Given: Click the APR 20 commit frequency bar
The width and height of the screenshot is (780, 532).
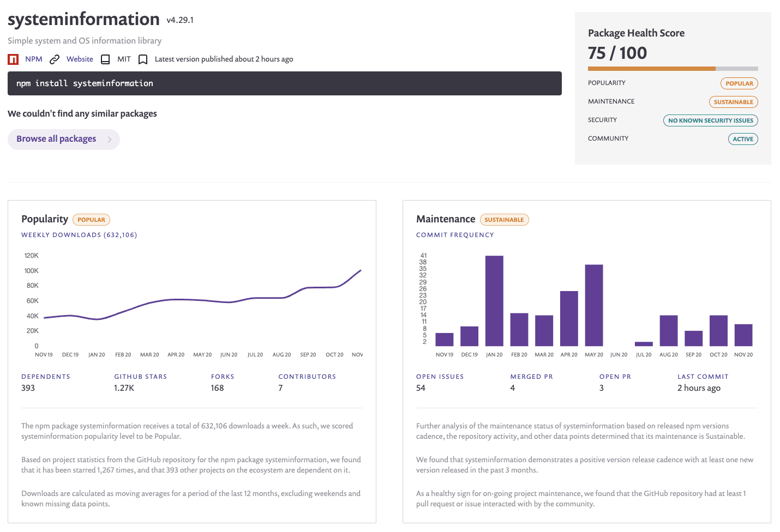Looking at the screenshot, I should pos(569,318).
